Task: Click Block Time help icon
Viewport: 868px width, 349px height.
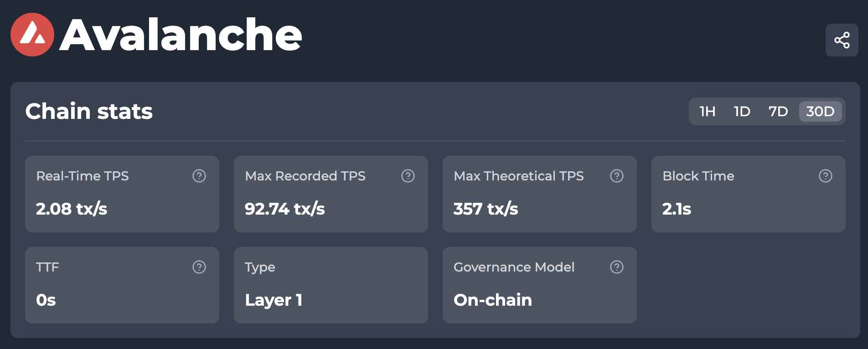Action: [826, 176]
